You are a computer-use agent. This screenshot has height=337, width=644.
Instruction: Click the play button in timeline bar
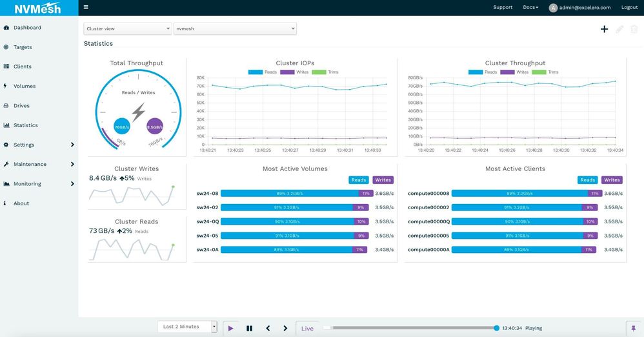[231, 329]
